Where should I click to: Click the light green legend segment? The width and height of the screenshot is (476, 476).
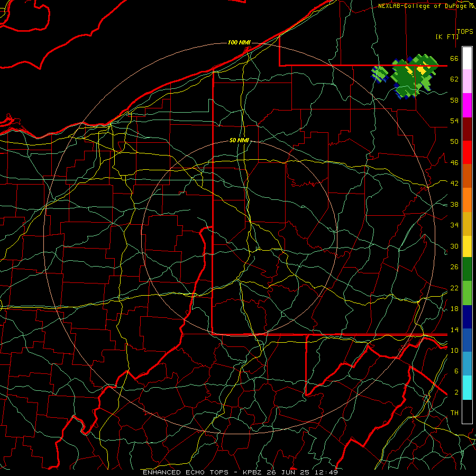[467, 293]
